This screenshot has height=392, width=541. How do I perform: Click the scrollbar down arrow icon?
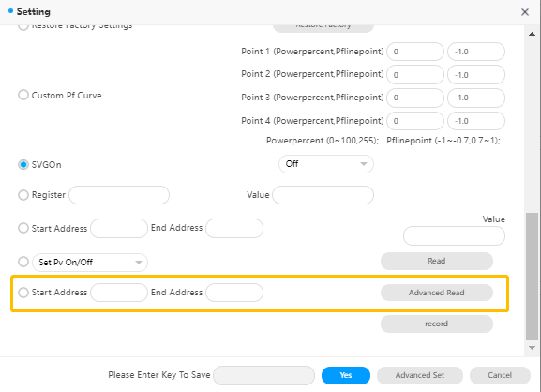point(532,348)
